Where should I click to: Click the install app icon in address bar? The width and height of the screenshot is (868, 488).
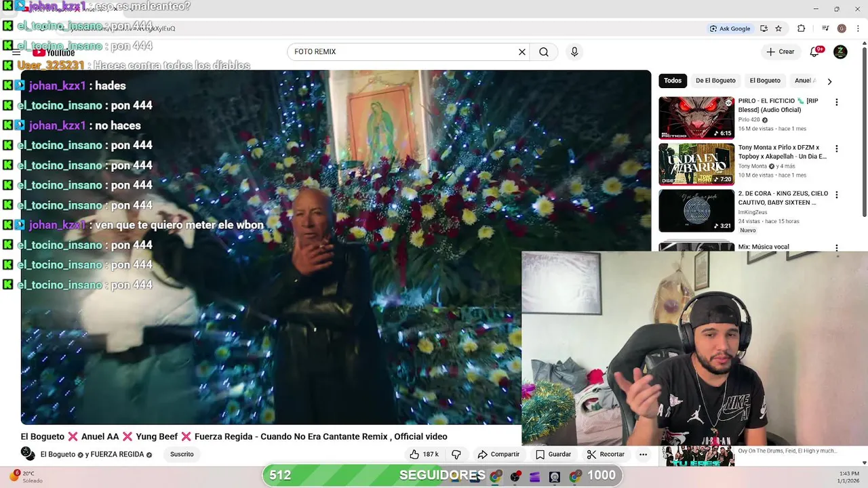click(x=764, y=28)
